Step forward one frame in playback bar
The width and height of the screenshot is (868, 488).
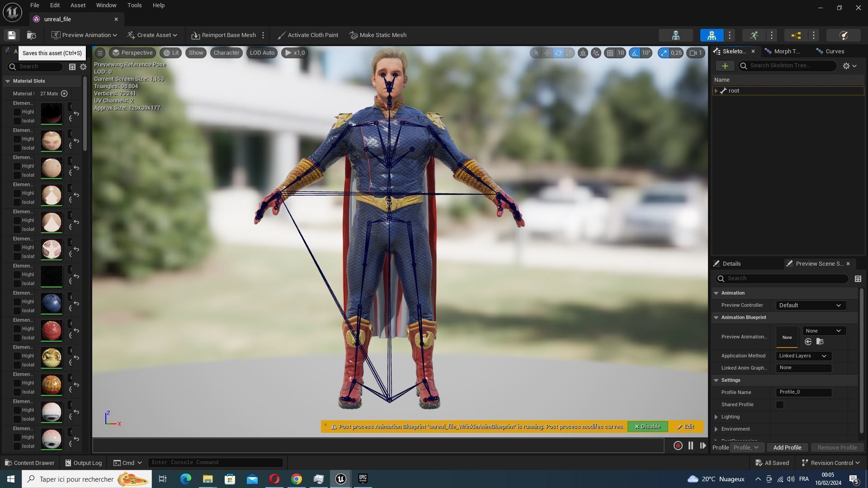pos(703,446)
